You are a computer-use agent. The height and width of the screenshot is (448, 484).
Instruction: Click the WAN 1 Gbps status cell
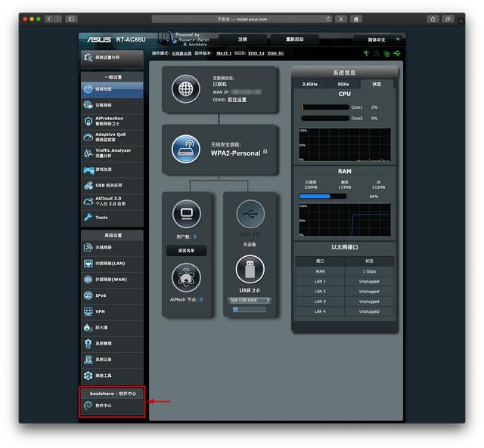(x=369, y=271)
